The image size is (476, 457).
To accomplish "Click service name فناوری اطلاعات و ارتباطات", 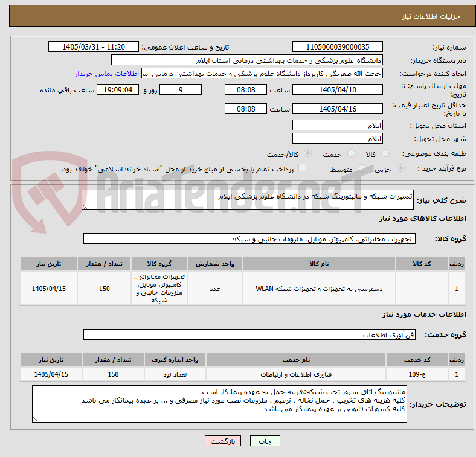I will pos(296,374).
